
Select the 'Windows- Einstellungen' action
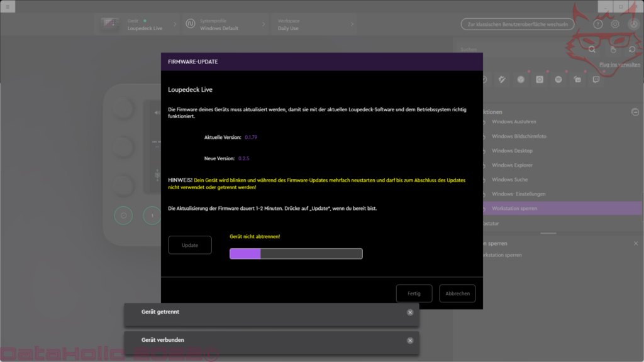click(x=519, y=194)
